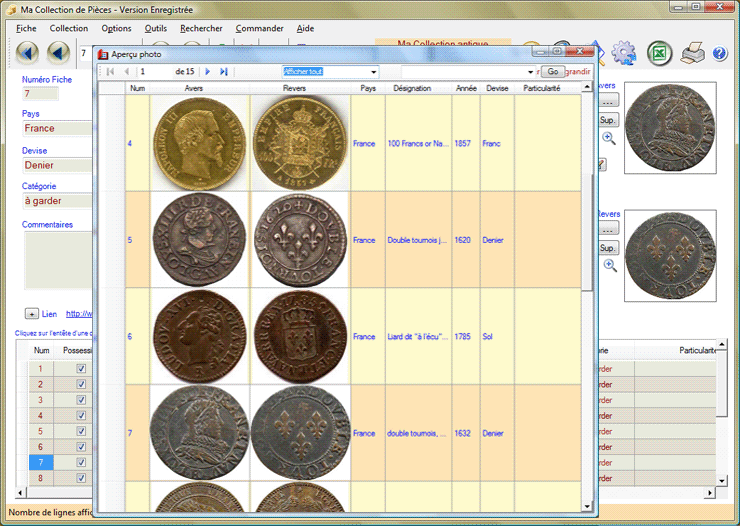Open the Catégorie field showing à garder
Screen dimensions: 740x526
[58, 201]
